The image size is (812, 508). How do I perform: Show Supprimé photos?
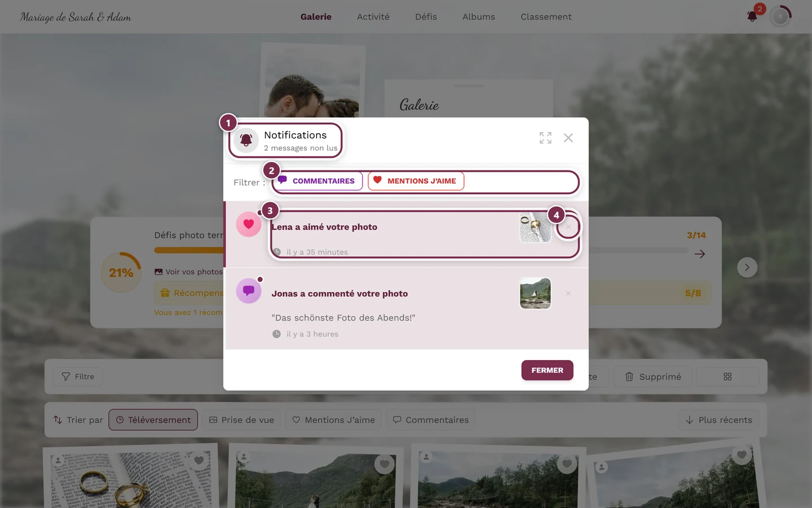pos(653,376)
